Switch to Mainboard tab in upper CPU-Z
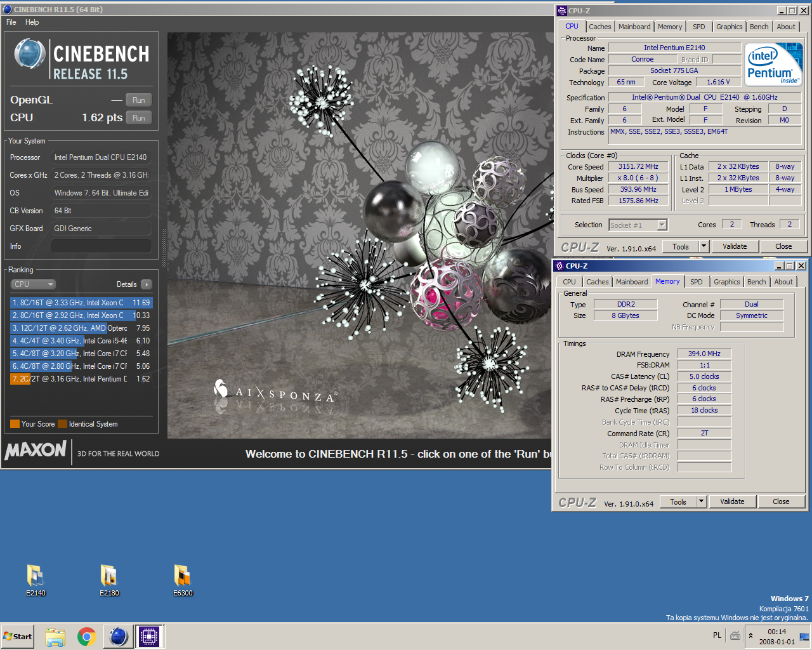The height and width of the screenshot is (650, 812). tap(634, 27)
